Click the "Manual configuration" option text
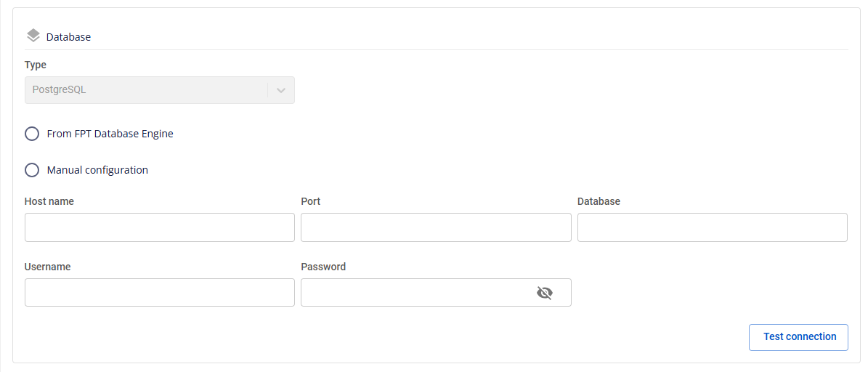 [x=97, y=170]
